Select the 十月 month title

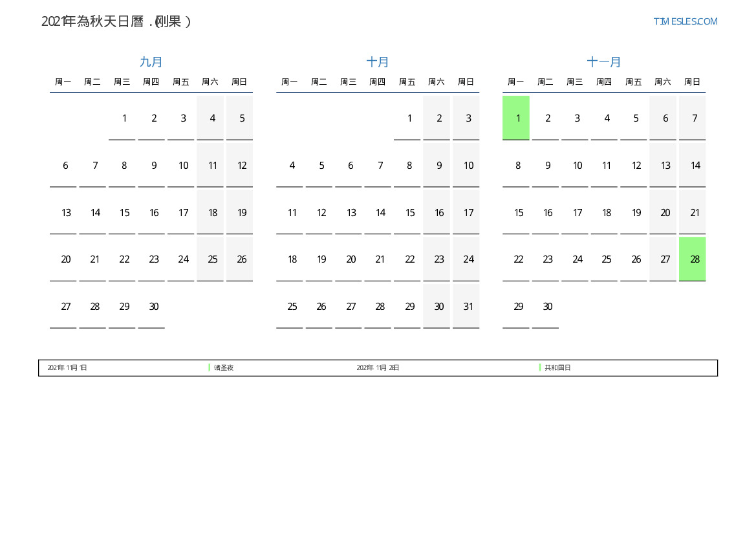[378, 62]
